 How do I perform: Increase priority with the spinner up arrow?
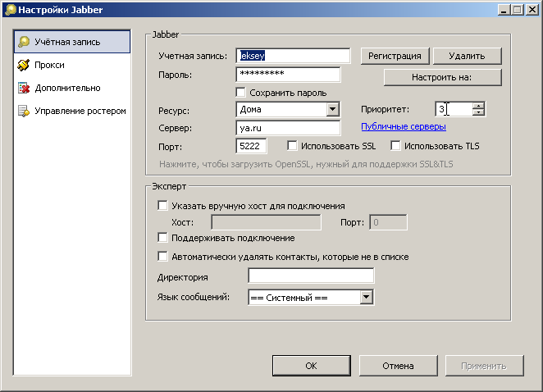tap(478, 105)
